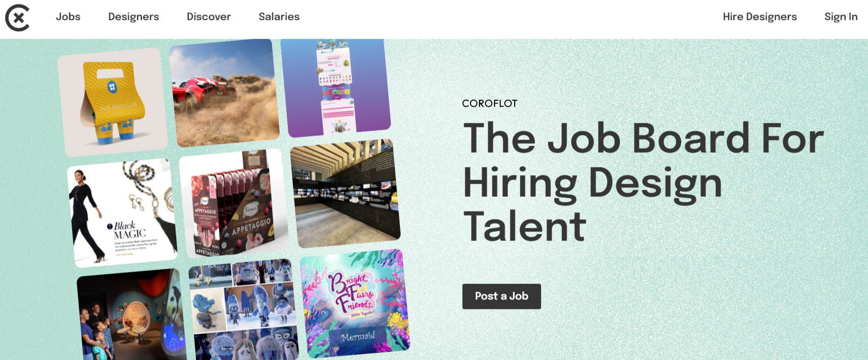868x360 pixels.
Task: Open the dark exhibition hall thumbnail
Action: point(345,194)
